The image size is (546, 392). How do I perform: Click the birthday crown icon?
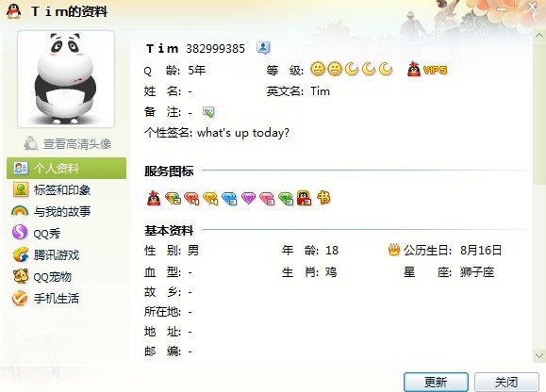point(394,250)
